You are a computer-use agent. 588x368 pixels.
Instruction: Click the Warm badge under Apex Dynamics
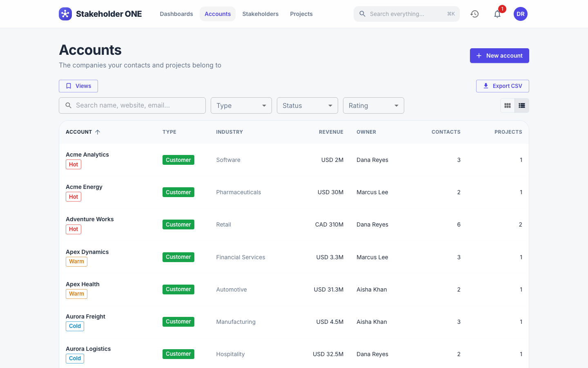tap(76, 262)
